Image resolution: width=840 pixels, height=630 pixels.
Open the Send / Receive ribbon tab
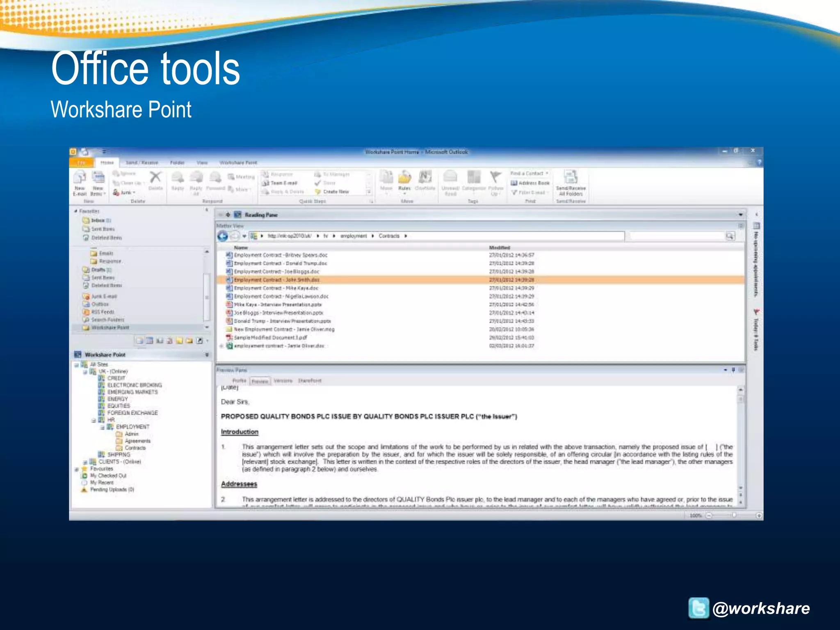142,163
